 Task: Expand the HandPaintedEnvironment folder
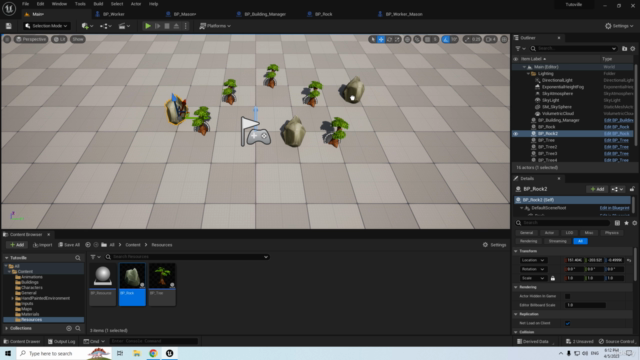(x=13, y=298)
